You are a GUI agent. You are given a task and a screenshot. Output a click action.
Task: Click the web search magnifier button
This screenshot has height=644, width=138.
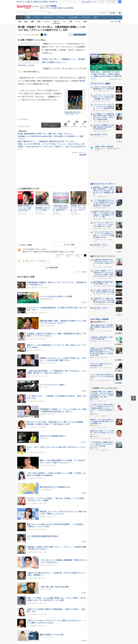[120, 2]
